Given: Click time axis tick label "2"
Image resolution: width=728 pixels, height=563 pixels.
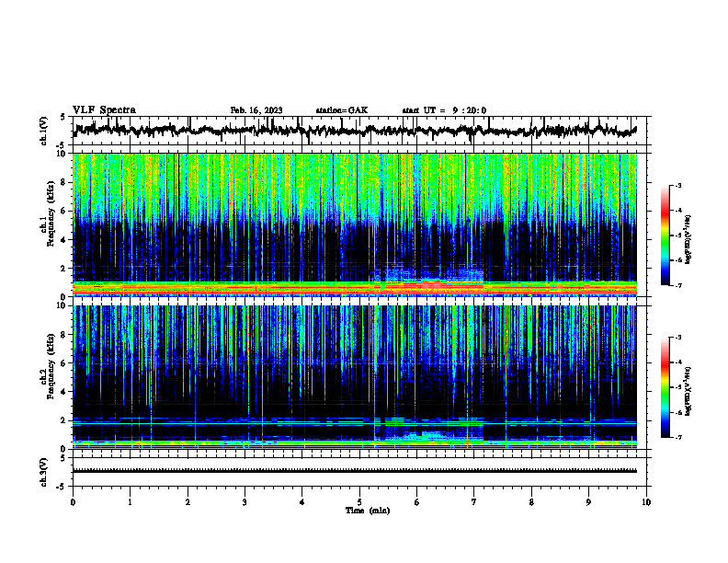Looking at the screenshot, I should click(x=188, y=502).
